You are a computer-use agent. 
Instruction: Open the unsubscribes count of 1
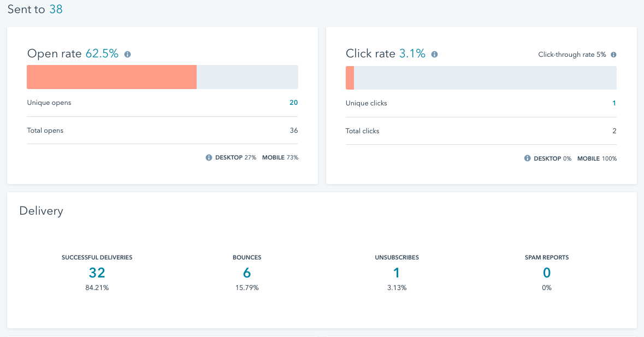pos(397,273)
